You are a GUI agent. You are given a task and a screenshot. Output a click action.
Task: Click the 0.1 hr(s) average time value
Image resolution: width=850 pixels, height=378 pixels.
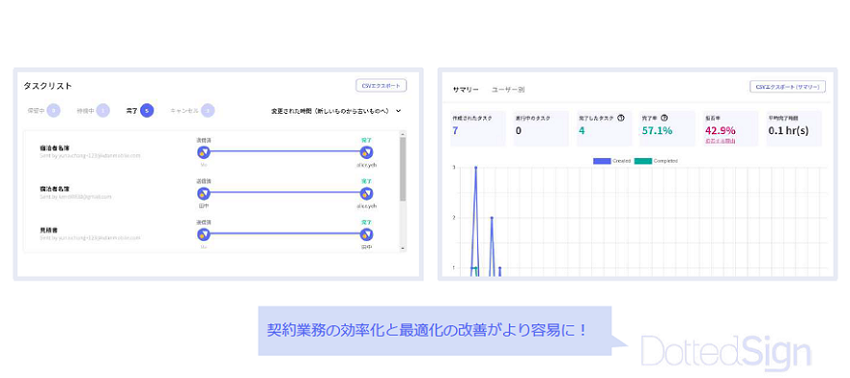(788, 130)
